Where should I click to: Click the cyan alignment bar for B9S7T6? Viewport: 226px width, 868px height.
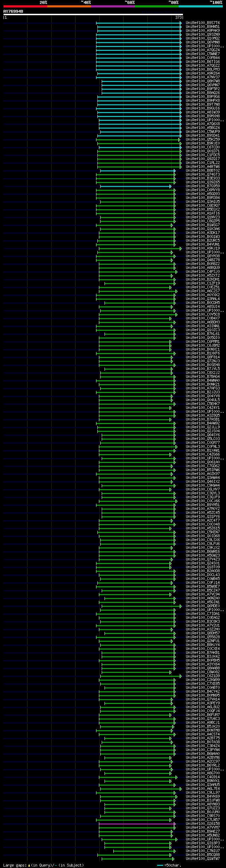(139, 23)
